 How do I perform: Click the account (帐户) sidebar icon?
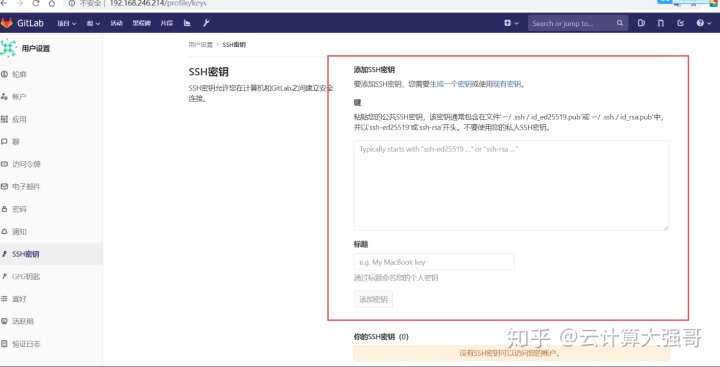coord(5,96)
